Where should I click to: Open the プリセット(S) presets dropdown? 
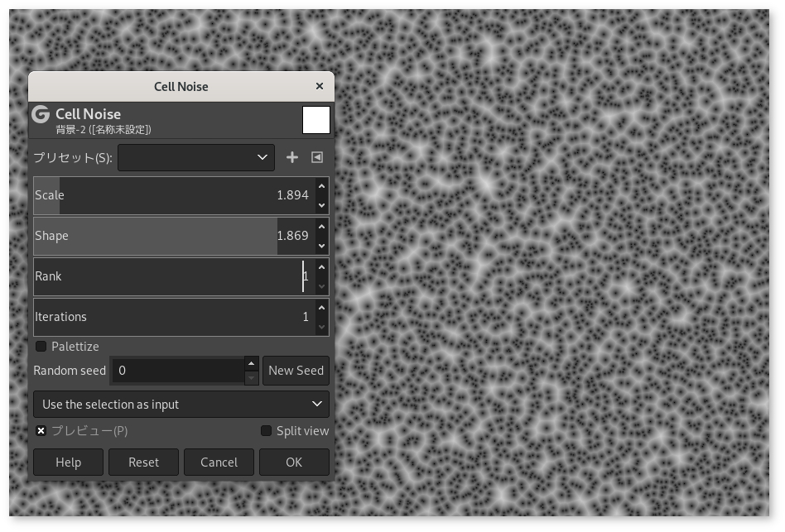[x=195, y=157]
